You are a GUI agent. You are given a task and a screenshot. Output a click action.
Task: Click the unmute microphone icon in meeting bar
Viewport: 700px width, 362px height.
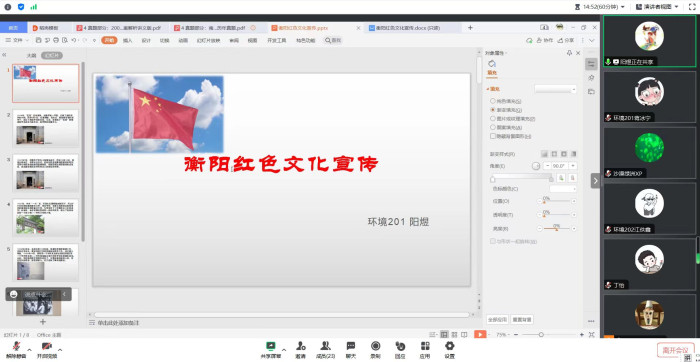click(x=16, y=346)
